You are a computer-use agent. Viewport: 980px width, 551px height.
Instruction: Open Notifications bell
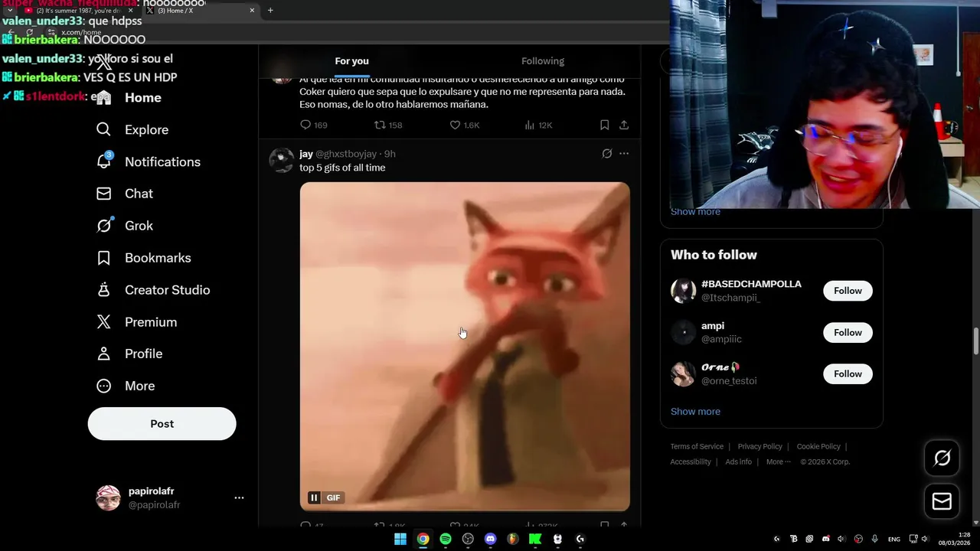click(148, 162)
